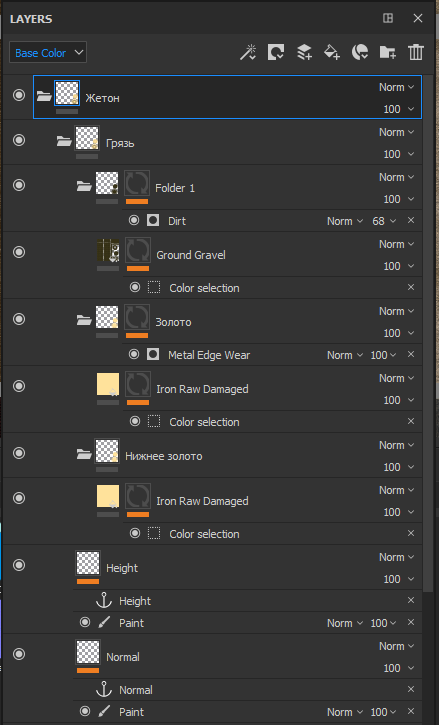Image resolution: width=439 pixels, height=725 pixels.
Task: Add a fill layer with bucket icon
Action: coord(332,52)
